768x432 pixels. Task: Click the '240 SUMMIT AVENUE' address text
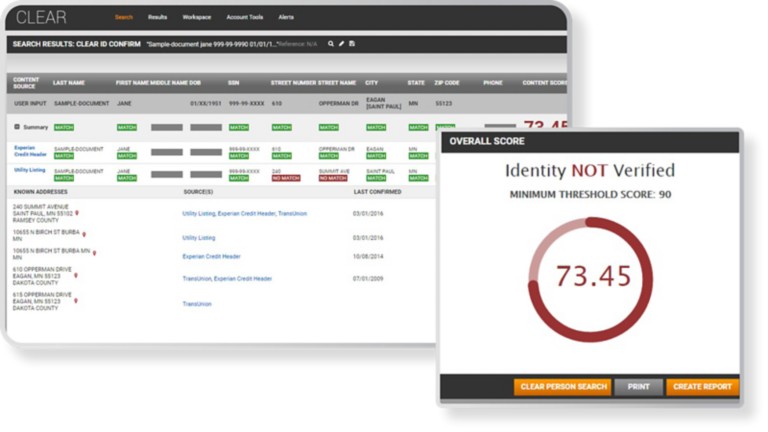coord(41,207)
